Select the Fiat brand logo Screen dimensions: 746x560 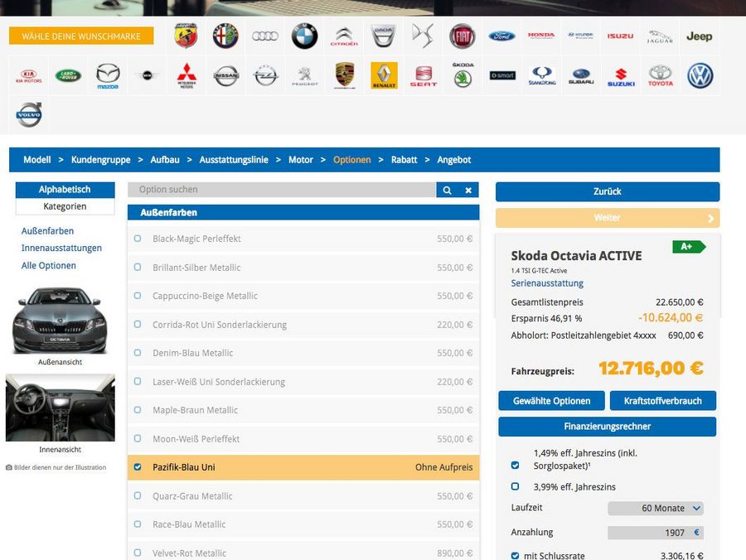click(x=463, y=36)
